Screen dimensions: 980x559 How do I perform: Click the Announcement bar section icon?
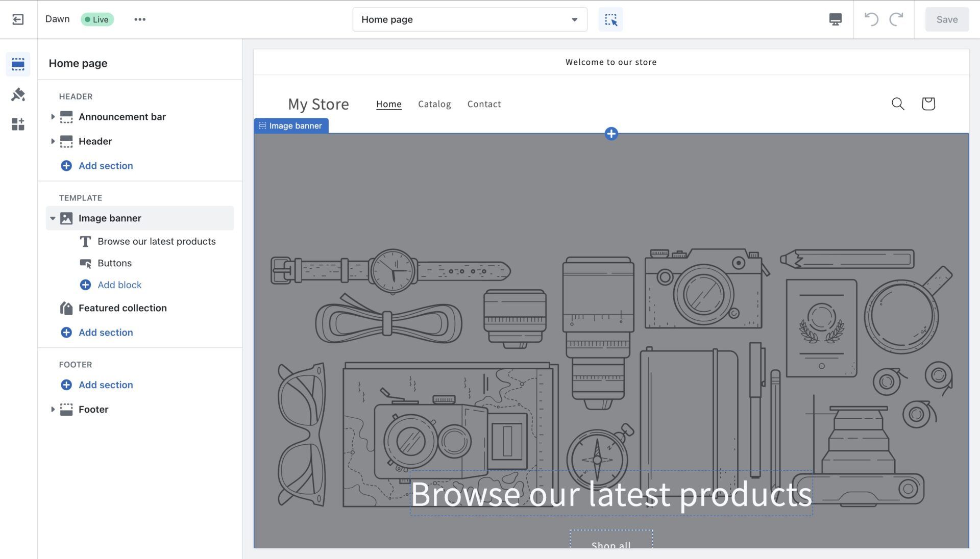click(x=66, y=117)
